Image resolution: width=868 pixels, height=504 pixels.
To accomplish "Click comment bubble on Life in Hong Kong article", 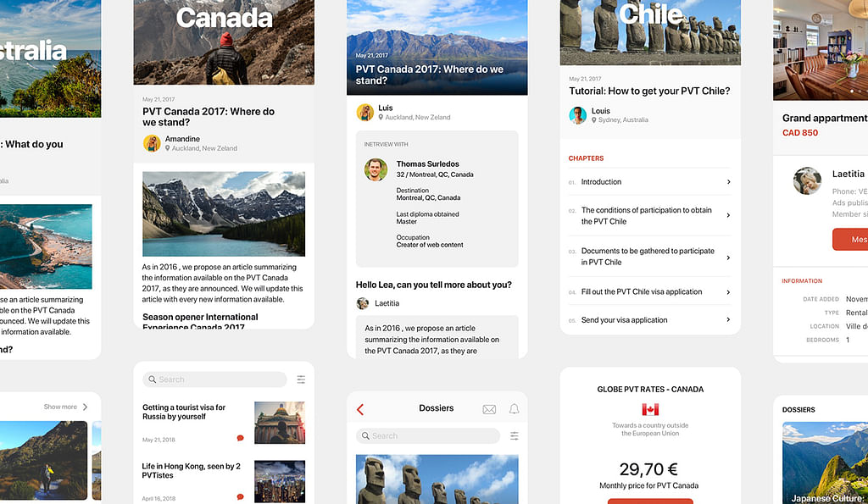I will [240, 497].
